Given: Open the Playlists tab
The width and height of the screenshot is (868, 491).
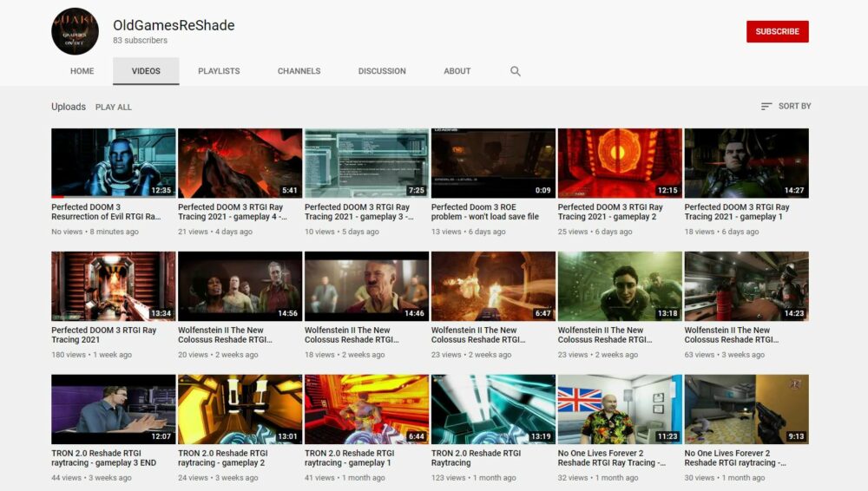Looking at the screenshot, I should tap(219, 71).
